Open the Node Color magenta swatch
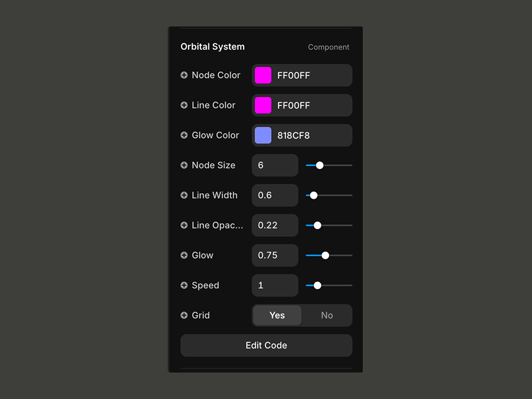This screenshot has height=399, width=532. (x=263, y=75)
